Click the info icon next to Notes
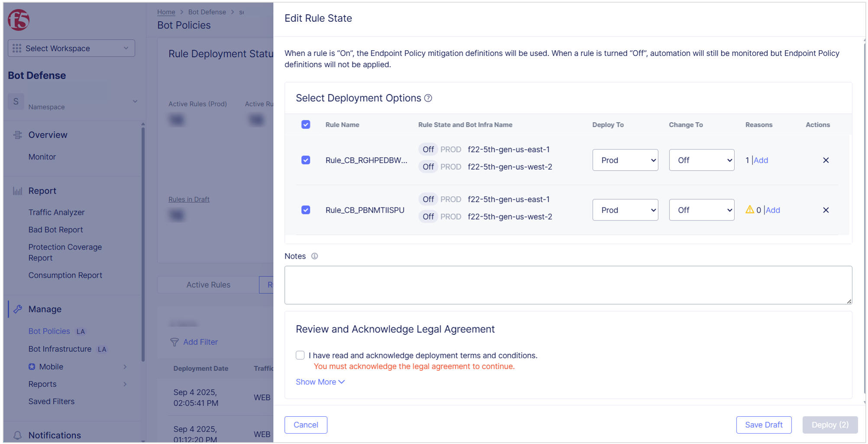Viewport: 868px width, 444px height. pyautogui.click(x=315, y=256)
